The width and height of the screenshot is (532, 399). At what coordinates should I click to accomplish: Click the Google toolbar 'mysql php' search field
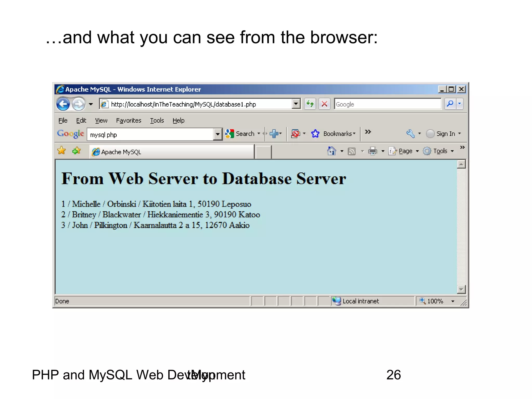pyautogui.click(x=150, y=135)
